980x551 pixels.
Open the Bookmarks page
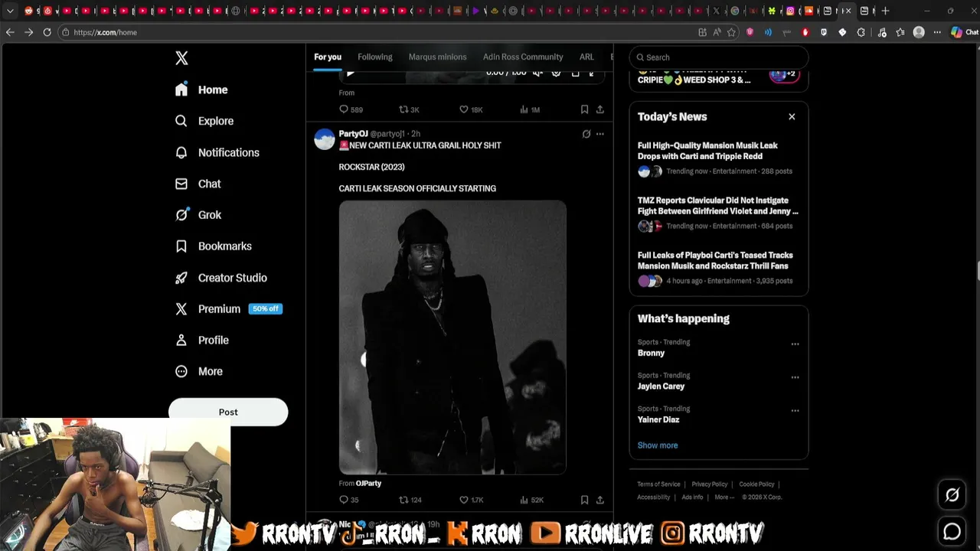coord(213,246)
